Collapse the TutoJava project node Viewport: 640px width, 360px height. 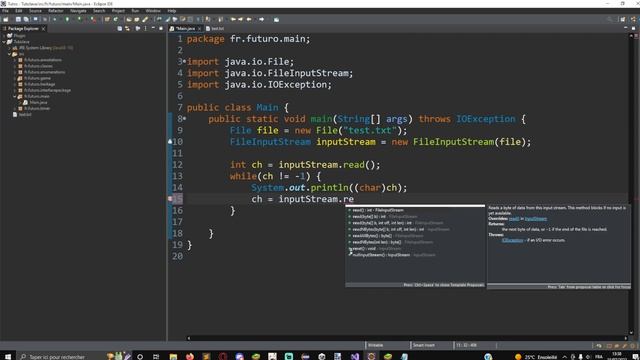[x=4, y=42]
